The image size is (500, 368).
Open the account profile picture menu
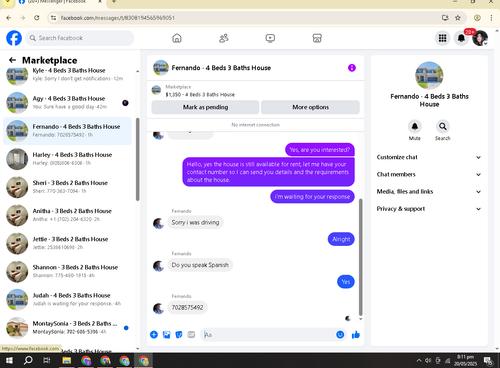(x=480, y=38)
